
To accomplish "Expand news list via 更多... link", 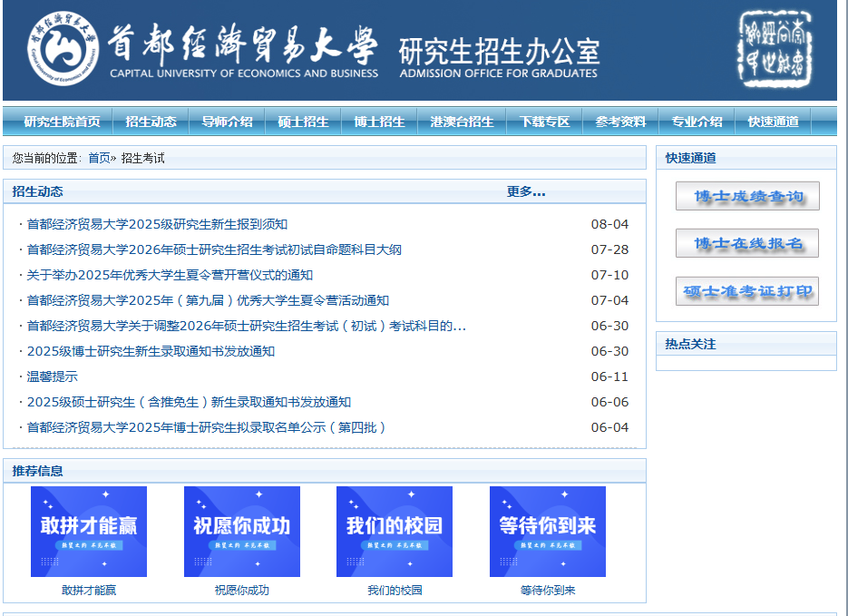I will [x=526, y=191].
